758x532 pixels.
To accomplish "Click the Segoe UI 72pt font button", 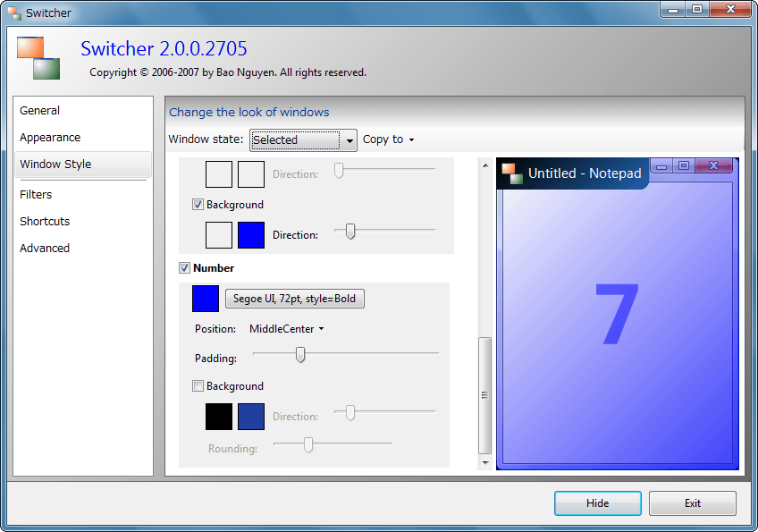I will 294,299.
